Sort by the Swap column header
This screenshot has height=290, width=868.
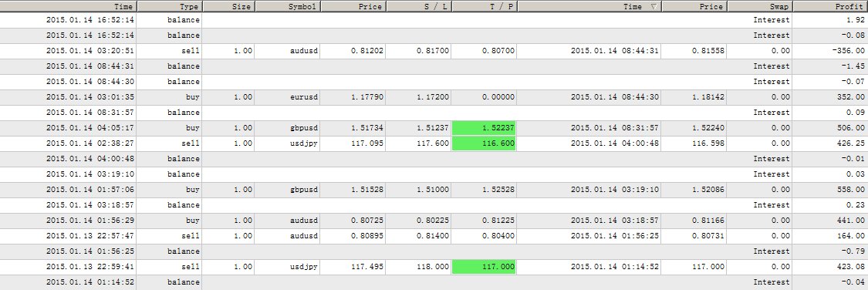pos(759,7)
